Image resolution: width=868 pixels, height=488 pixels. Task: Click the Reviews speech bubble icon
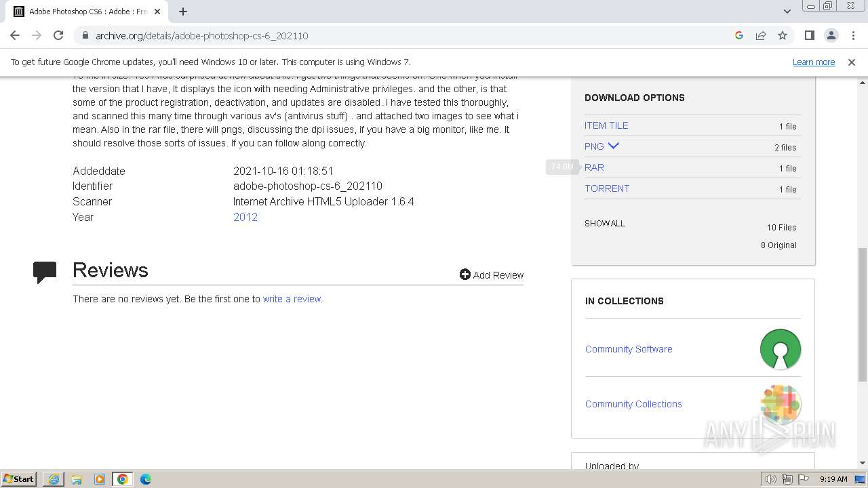coord(45,272)
